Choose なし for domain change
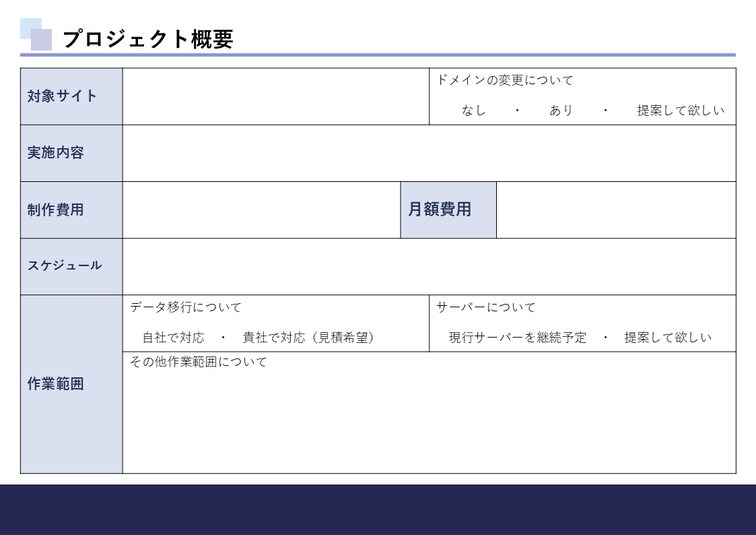The image size is (756, 535). point(473,111)
